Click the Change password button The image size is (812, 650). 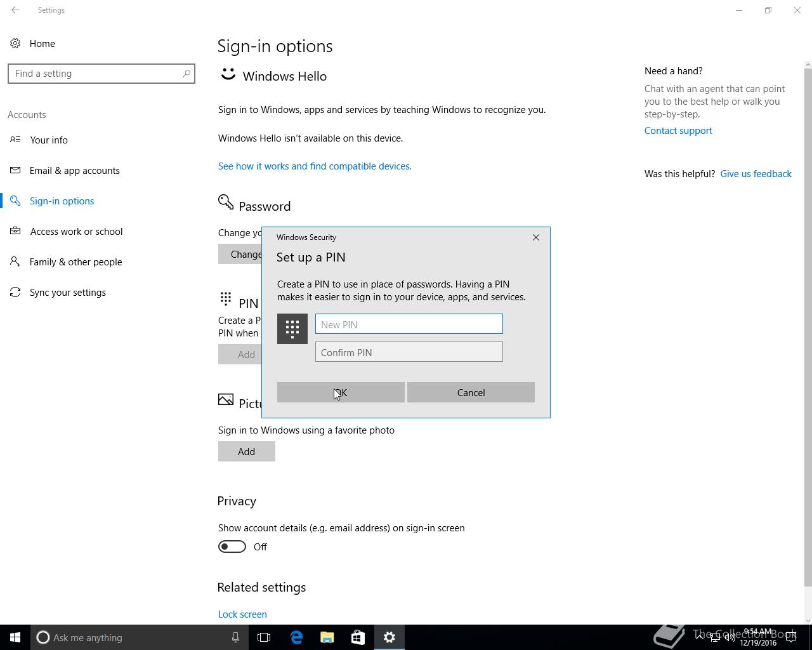pyautogui.click(x=240, y=254)
